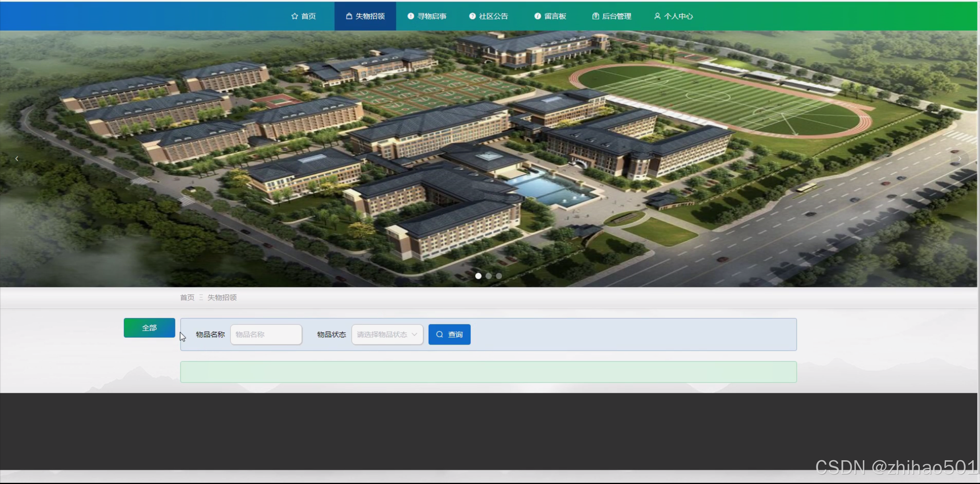The width and height of the screenshot is (980, 484).
Task: Select the third carousel indicator dot
Action: (499, 276)
